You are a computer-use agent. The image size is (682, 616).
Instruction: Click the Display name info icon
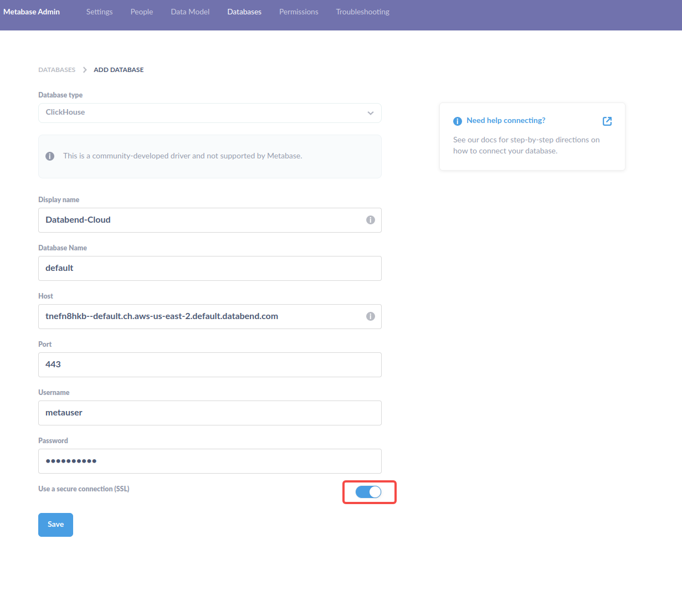click(371, 220)
